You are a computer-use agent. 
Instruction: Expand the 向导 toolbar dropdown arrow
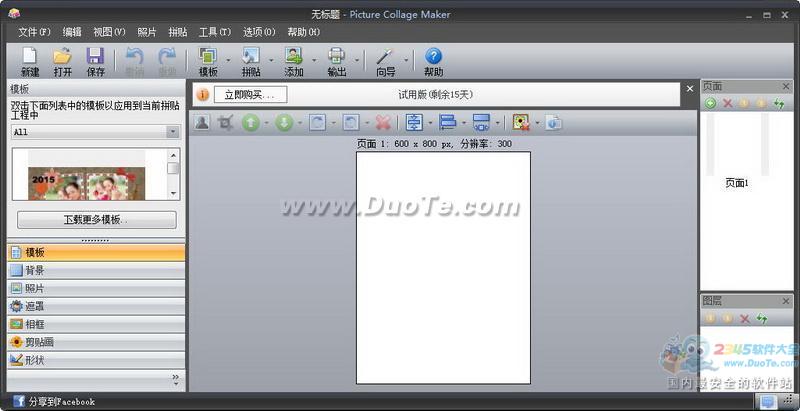click(x=406, y=60)
